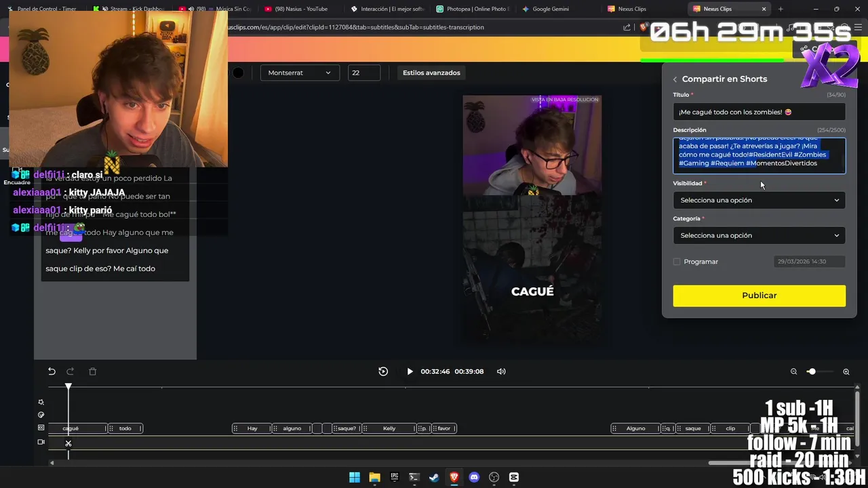Undo the last edit in the timeline
The width and height of the screenshot is (868, 488).
click(52, 371)
